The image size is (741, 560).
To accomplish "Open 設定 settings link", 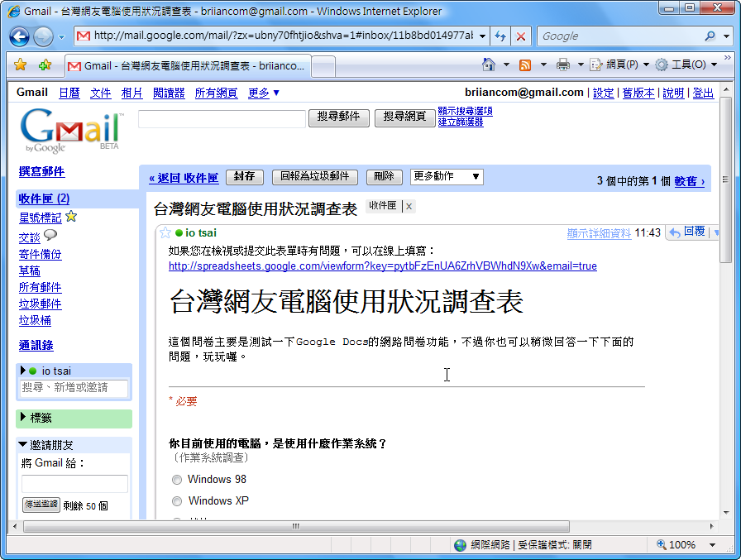I will [x=604, y=93].
